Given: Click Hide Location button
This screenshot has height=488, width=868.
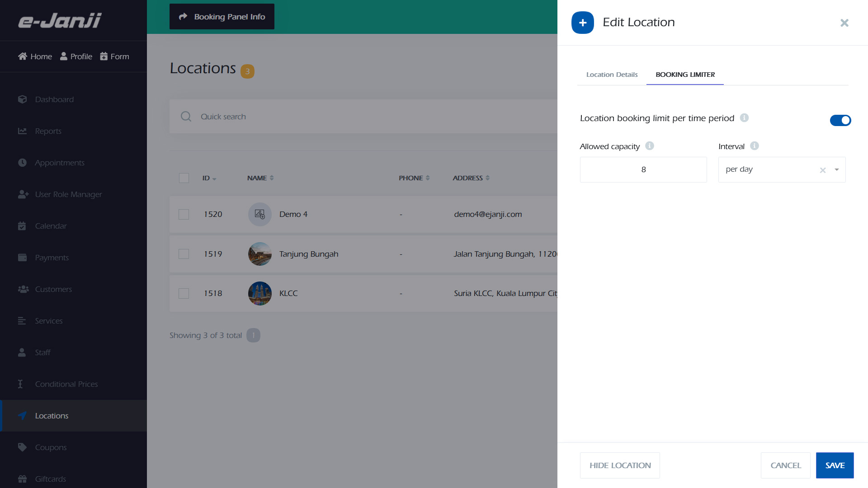Looking at the screenshot, I should click(x=620, y=465).
